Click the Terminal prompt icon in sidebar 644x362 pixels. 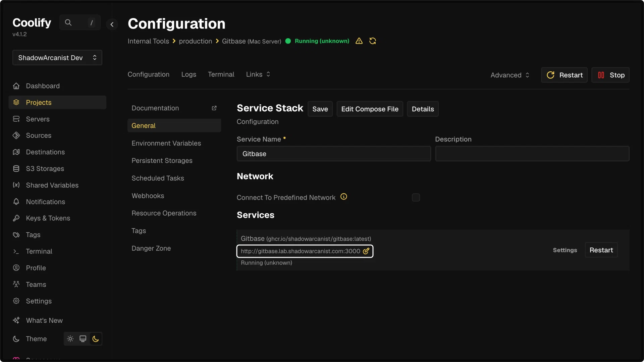16,251
